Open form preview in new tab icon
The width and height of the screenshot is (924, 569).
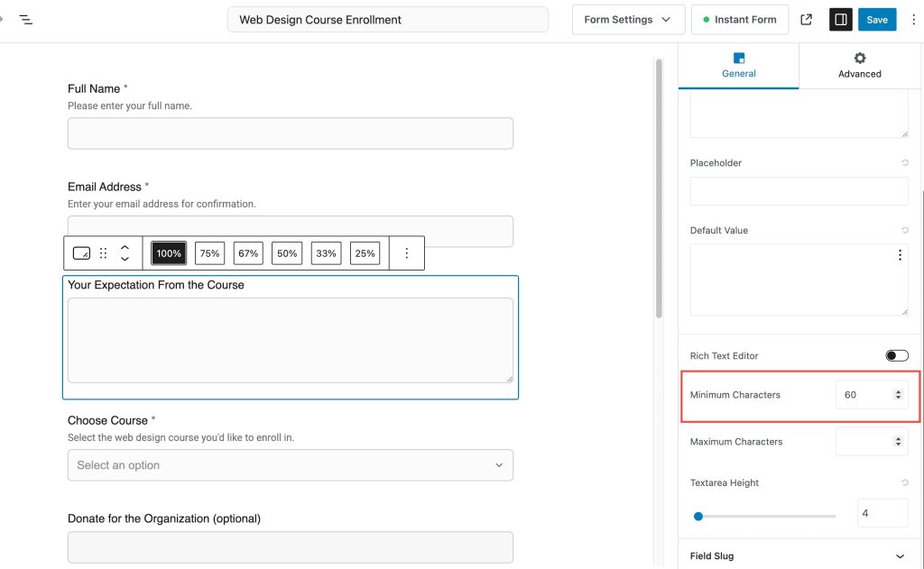[806, 20]
